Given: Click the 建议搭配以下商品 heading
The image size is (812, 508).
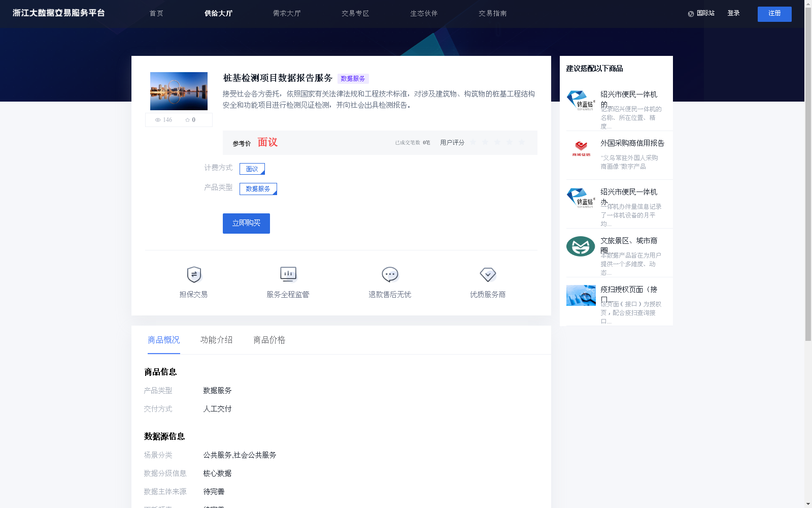Looking at the screenshot, I should point(594,69).
